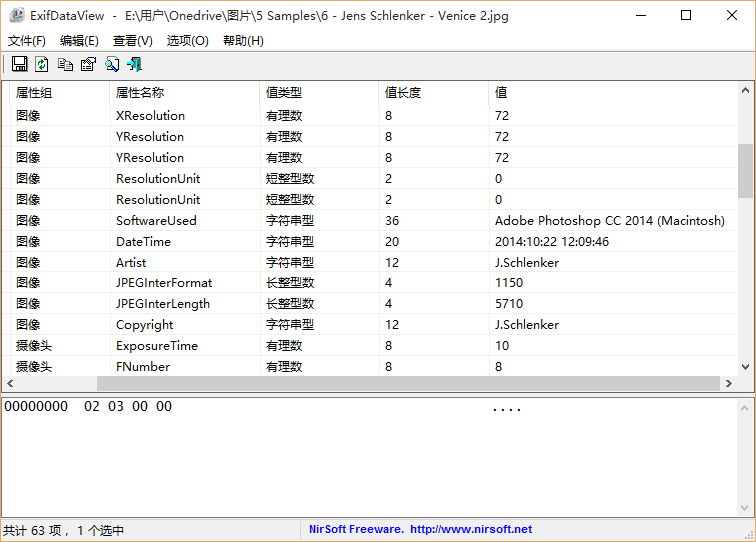756x542 pixels.
Task: Click the 值长度 column header
Action: click(403, 93)
